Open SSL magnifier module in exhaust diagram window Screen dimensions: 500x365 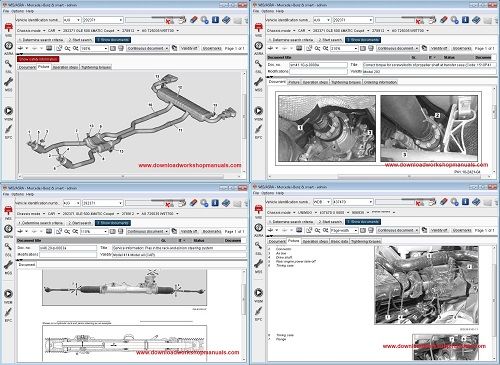[x=8, y=65]
